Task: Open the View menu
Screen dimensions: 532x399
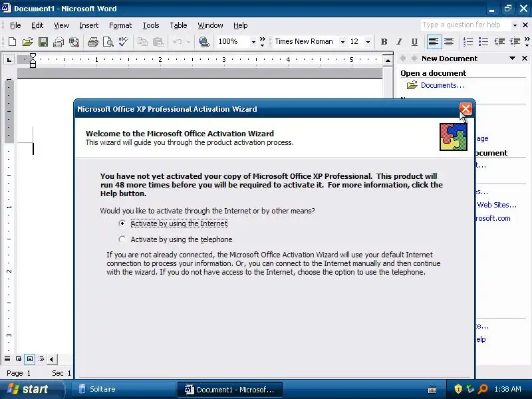Action: click(x=61, y=25)
